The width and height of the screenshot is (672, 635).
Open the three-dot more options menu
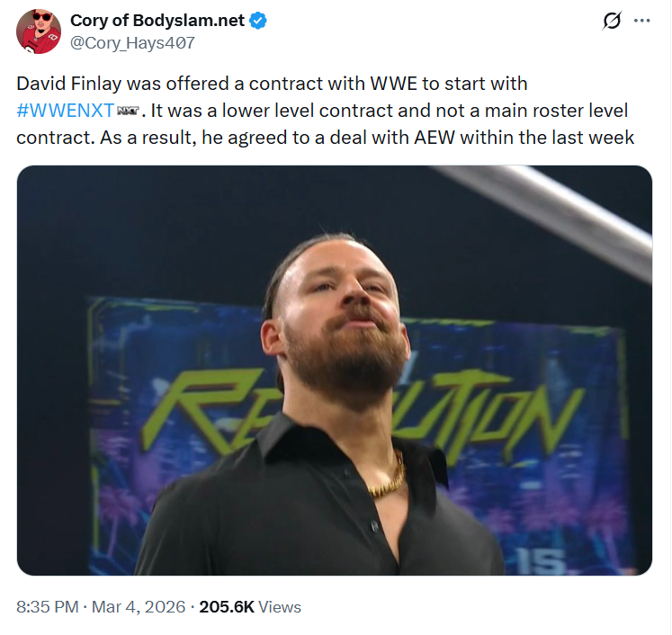pyautogui.click(x=641, y=21)
